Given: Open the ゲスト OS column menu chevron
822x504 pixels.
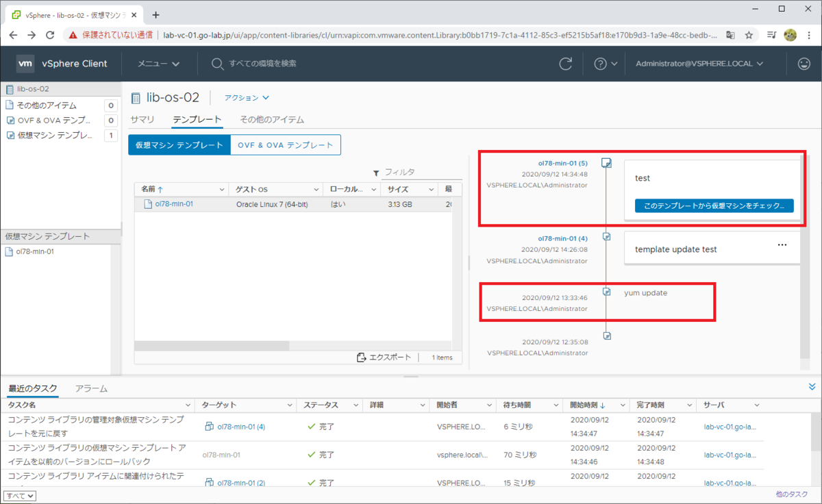Looking at the screenshot, I should coord(316,189).
